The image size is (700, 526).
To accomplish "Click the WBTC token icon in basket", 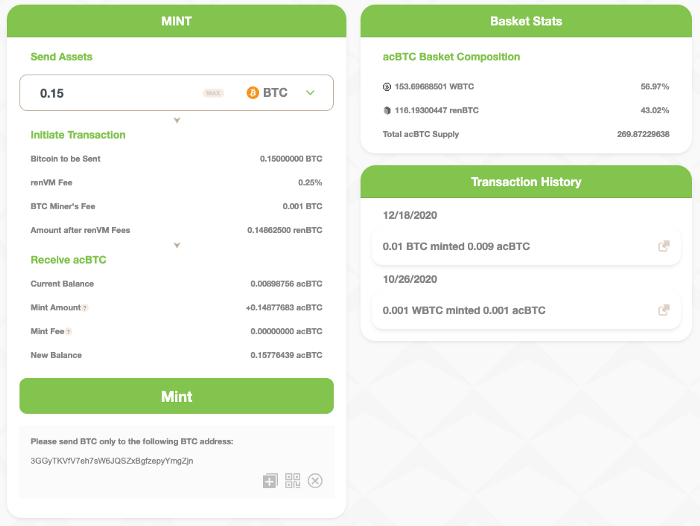I will coord(388,87).
